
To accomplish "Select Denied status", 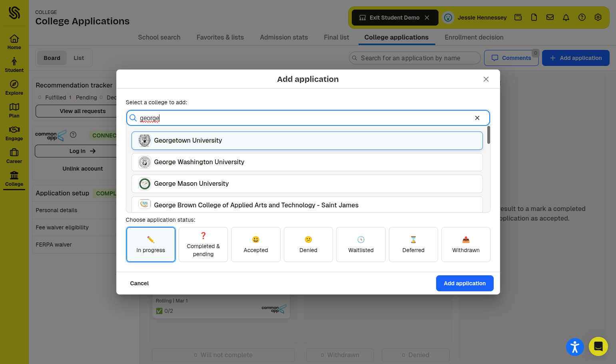I will 308,245.
